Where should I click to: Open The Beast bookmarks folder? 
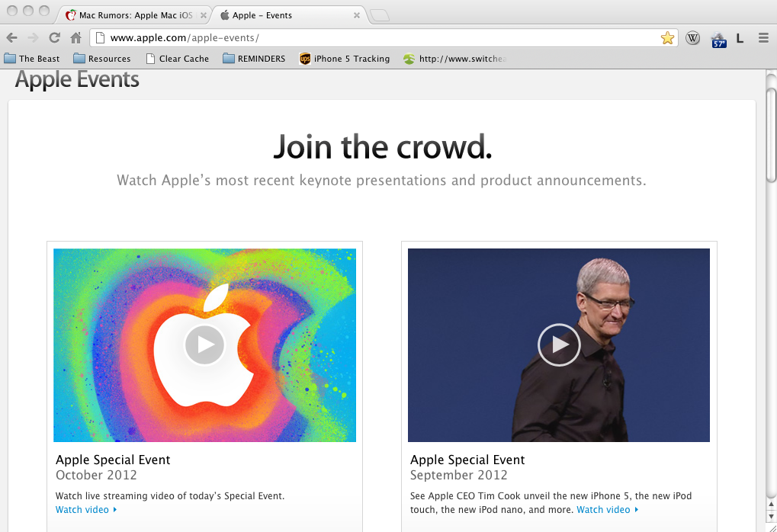(x=32, y=59)
